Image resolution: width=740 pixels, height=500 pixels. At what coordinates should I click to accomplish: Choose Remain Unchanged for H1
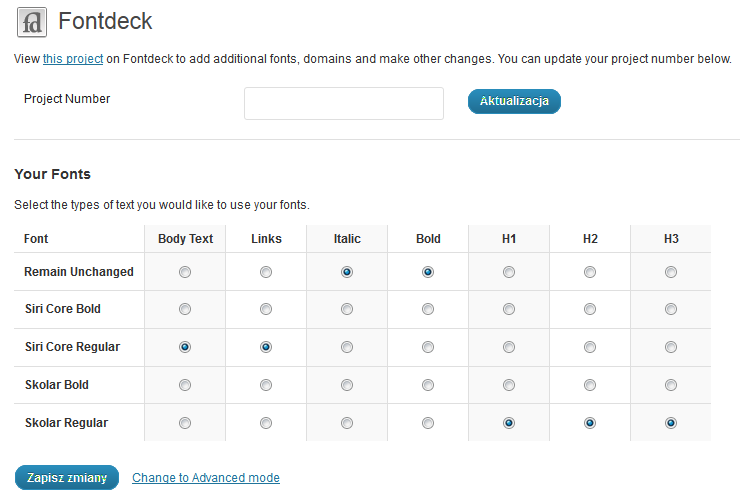click(509, 272)
